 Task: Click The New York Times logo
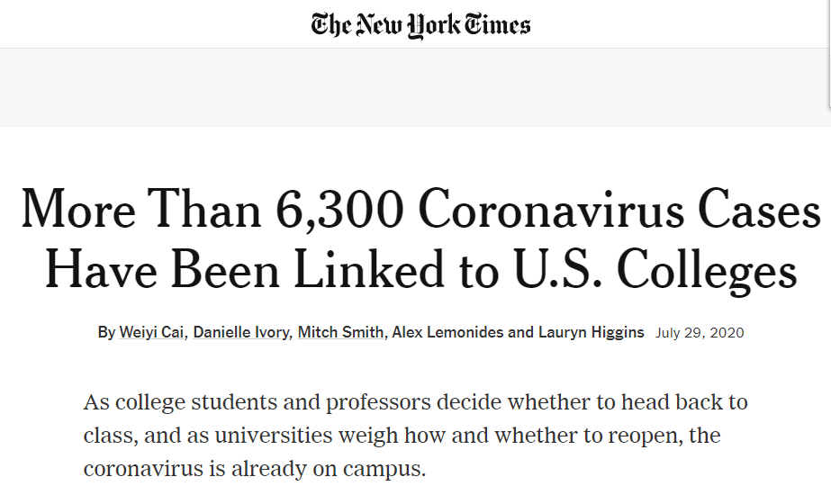pyautogui.click(x=420, y=23)
